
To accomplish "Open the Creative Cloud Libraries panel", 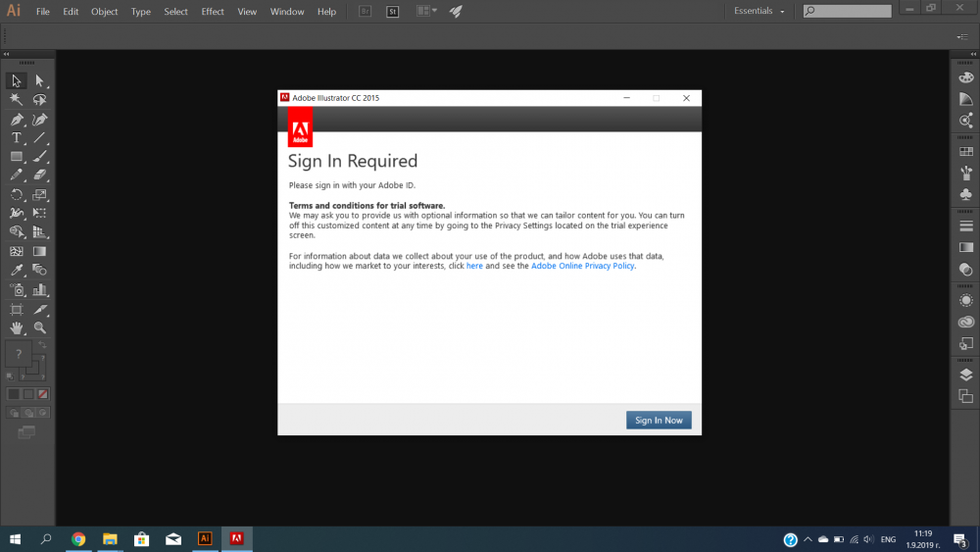I will coord(965,322).
